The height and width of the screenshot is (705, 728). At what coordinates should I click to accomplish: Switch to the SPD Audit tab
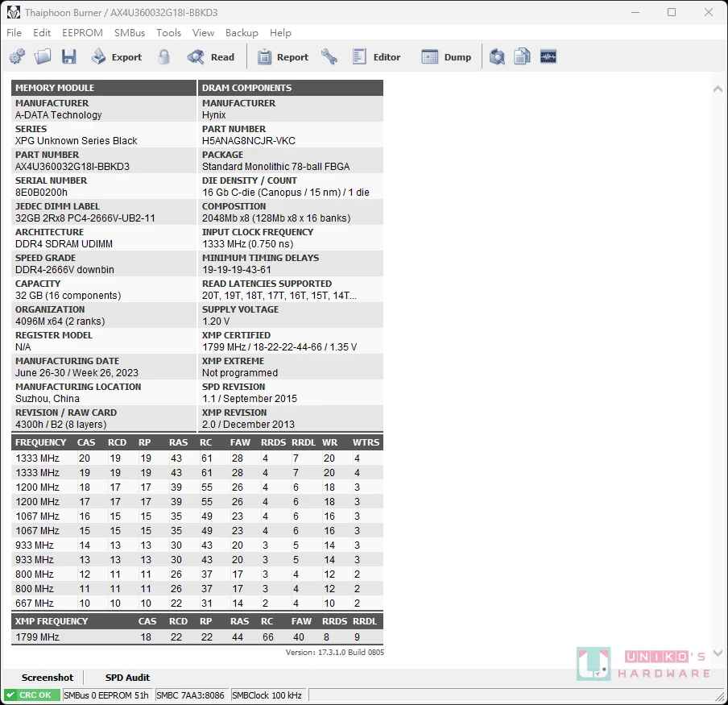(127, 678)
